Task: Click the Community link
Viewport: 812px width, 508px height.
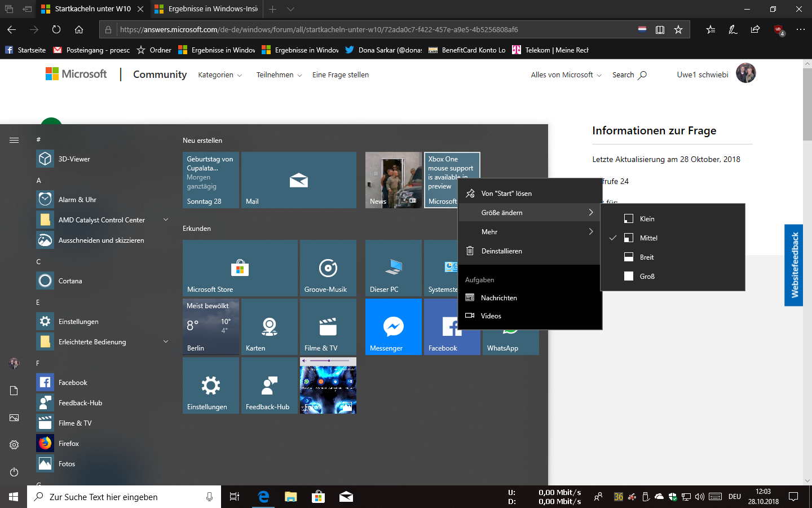Action: pos(160,75)
